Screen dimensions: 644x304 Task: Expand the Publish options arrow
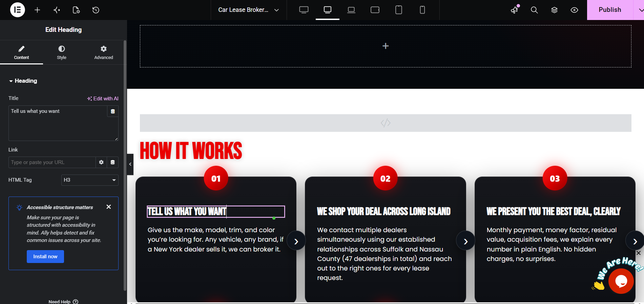(x=639, y=10)
